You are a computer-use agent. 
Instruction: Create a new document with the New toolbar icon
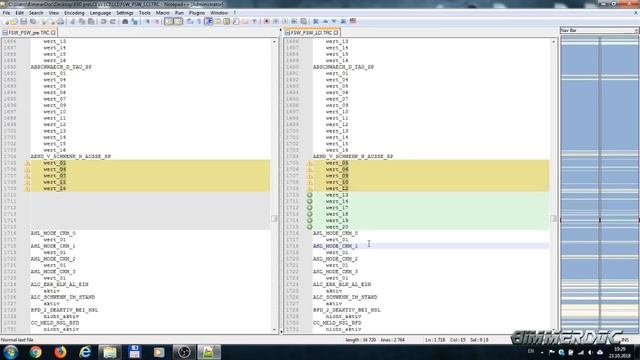[6, 21]
